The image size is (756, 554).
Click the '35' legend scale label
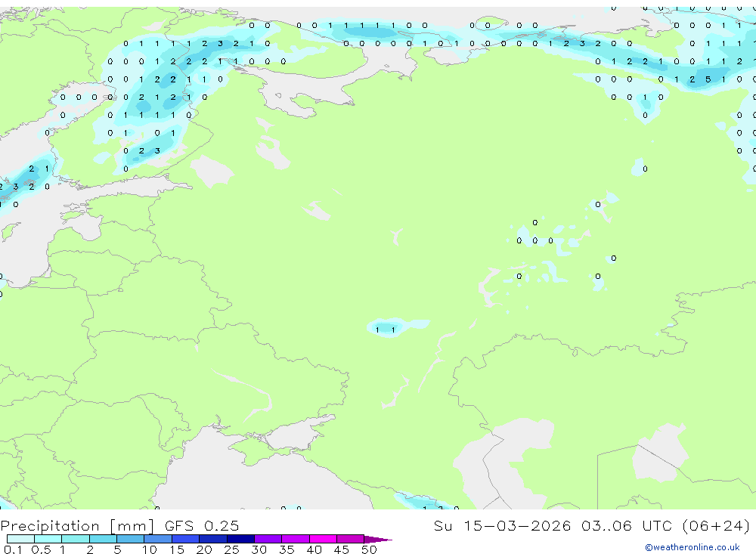coord(287,549)
